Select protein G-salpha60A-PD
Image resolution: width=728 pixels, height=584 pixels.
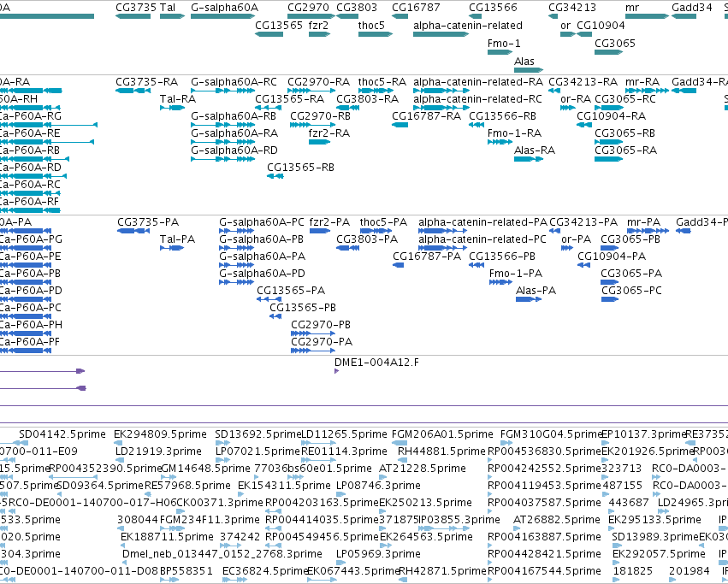tap(237, 282)
